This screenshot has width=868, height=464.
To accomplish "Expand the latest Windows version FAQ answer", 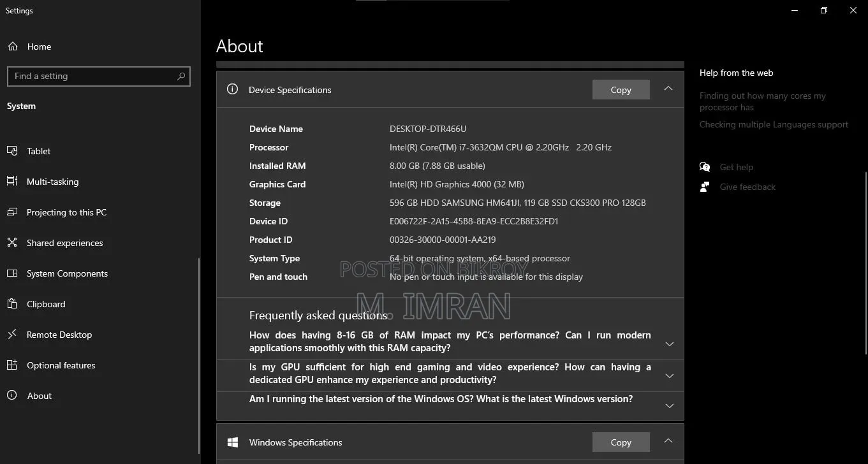I will (670, 406).
